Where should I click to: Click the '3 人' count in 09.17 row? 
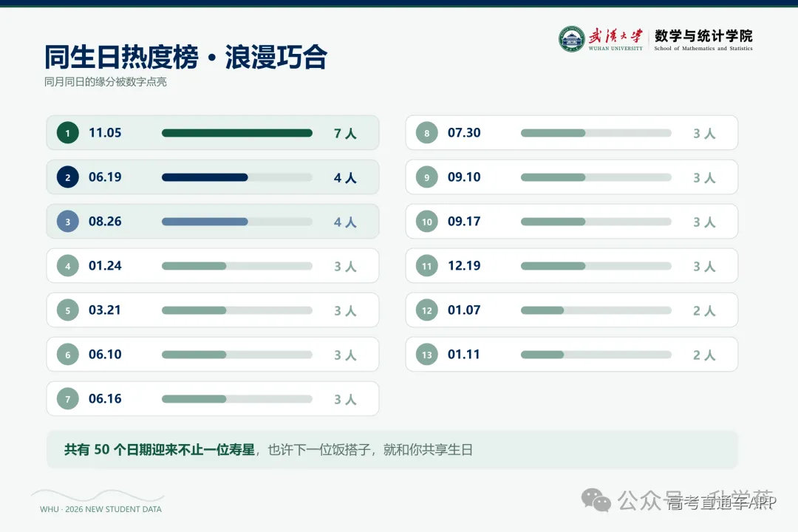pos(704,222)
